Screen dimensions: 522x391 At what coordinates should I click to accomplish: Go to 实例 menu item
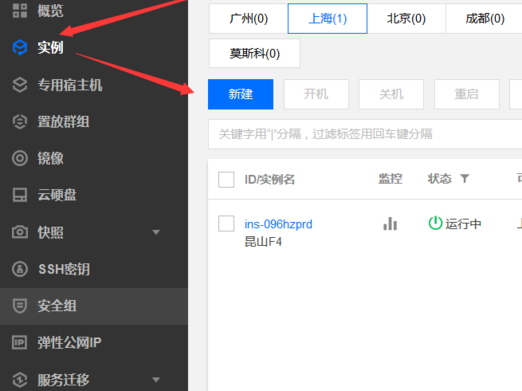50,47
